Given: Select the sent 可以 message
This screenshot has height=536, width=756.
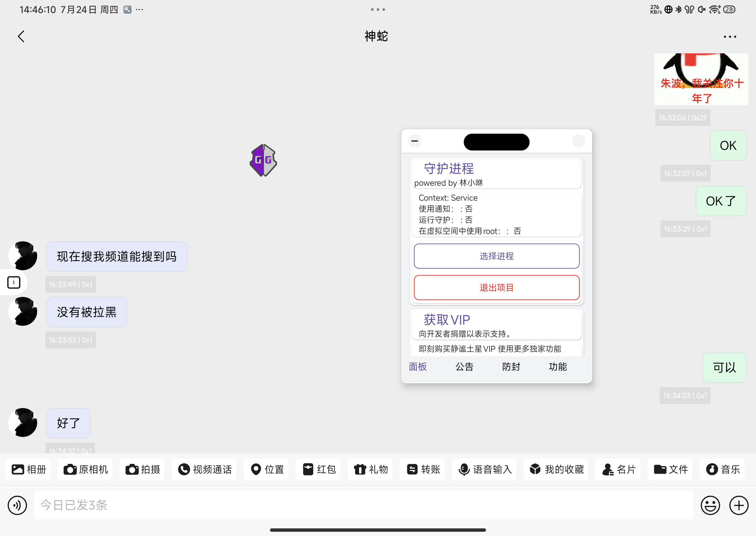Looking at the screenshot, I should pyautogui.click(x=724, y=368).
